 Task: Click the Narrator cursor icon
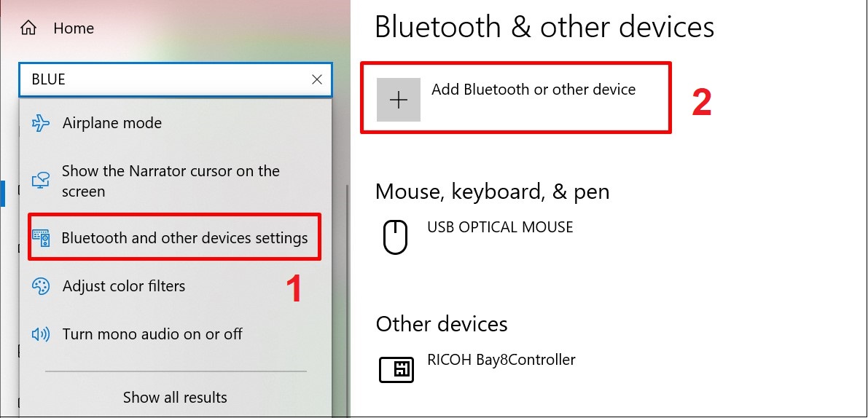pos(40,181)
